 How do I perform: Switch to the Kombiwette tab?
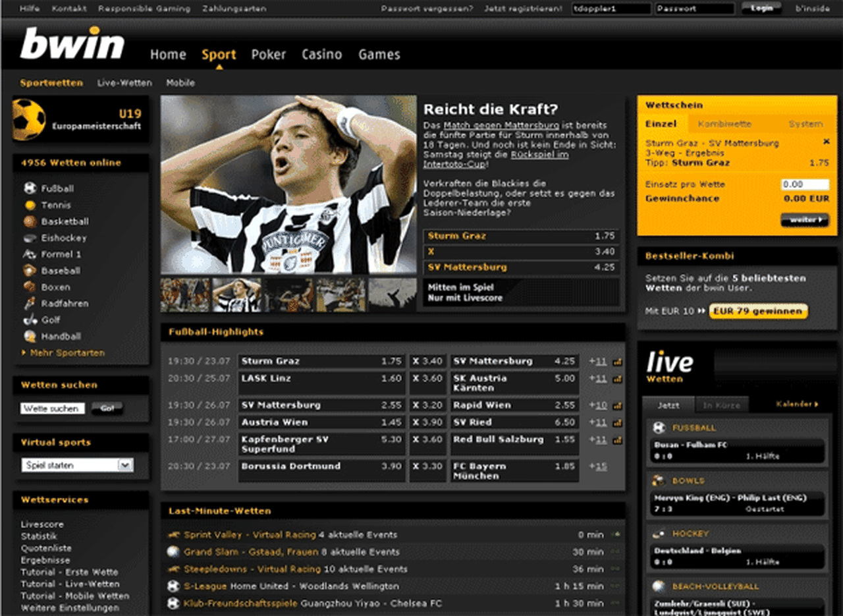click(x=724, y=124)
